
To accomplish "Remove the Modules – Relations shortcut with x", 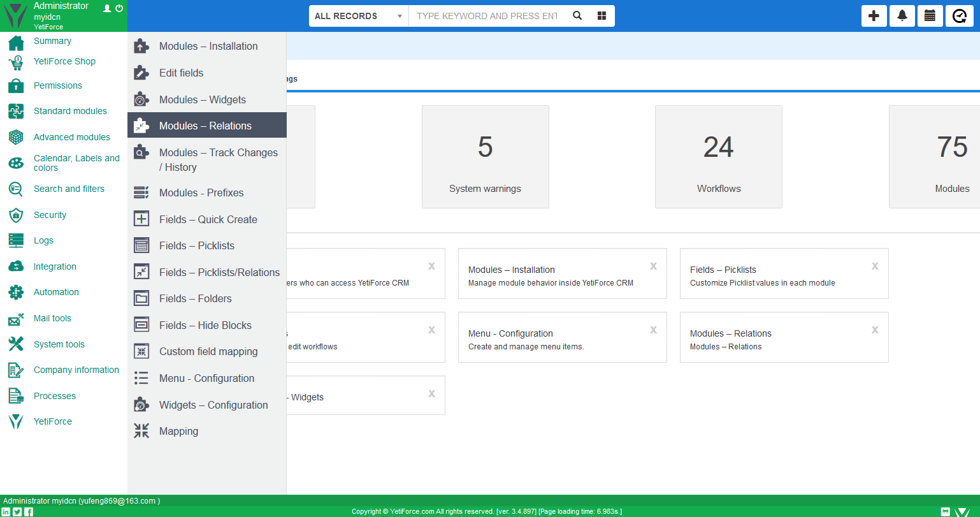I will pos(875,330).
